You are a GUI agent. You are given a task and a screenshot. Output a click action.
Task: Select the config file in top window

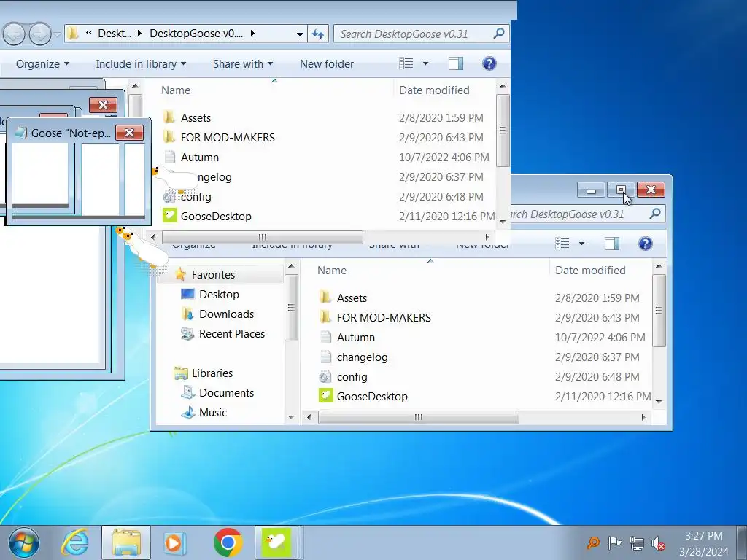tap(196, 197)
